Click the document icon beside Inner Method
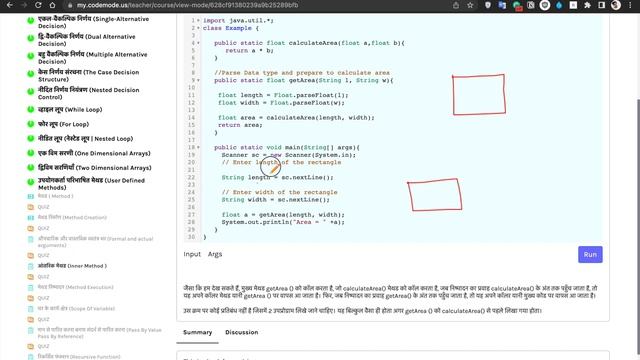640x360 pixels. [31, 266]
